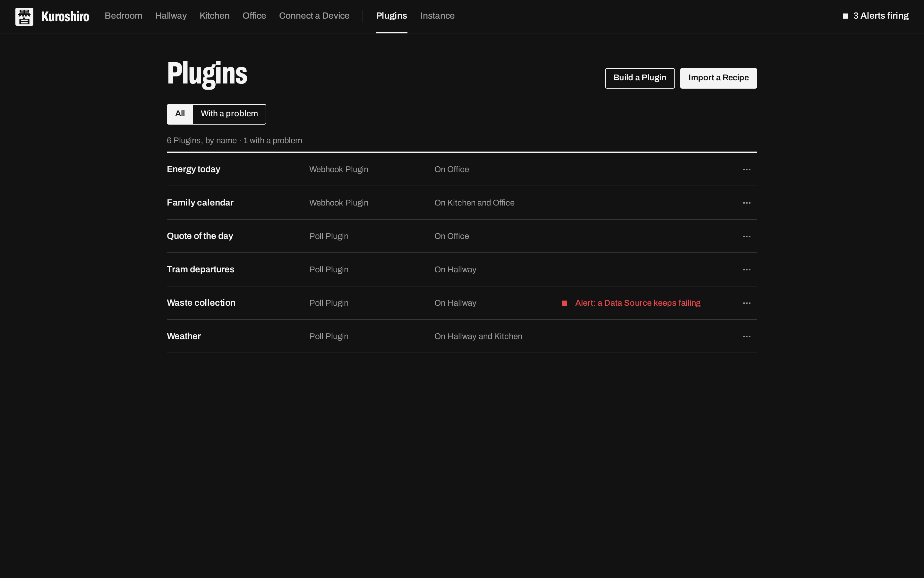Click the Kuroshiro logo icon

click(x=24, y=16)
